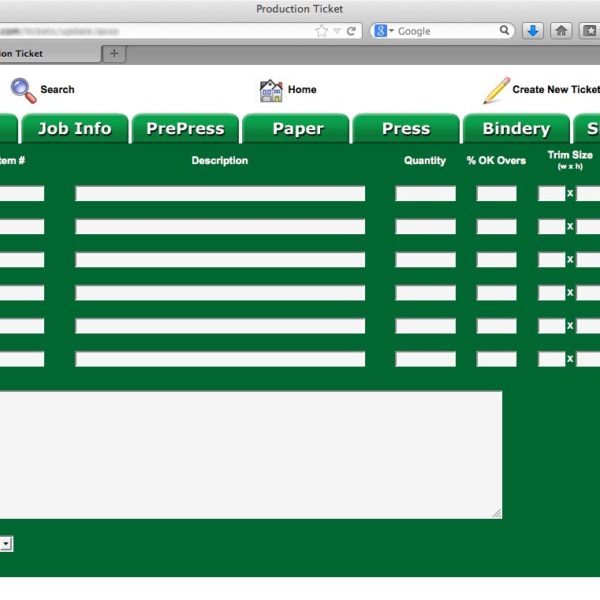Reload the page with the refresh icon
The height and width of the screenshot is (600, 600).
(x=351, y=31)
